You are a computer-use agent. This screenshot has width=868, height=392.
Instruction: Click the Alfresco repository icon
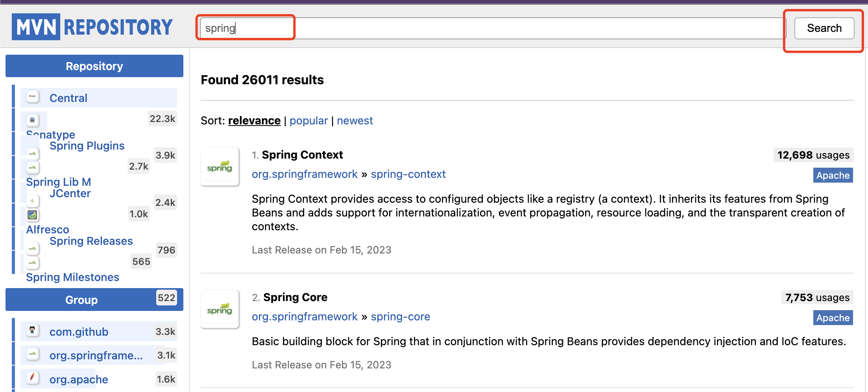[x=33, y=215]
